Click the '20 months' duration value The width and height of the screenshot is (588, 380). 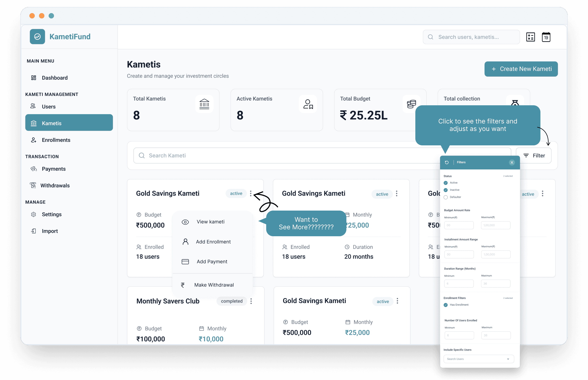click(x=359, y=257)
